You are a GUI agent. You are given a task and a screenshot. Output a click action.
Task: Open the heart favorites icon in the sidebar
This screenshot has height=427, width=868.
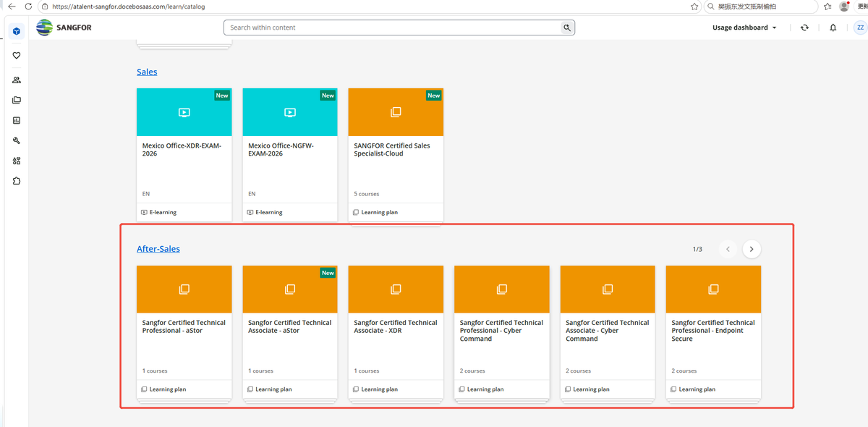click(17, 56)
